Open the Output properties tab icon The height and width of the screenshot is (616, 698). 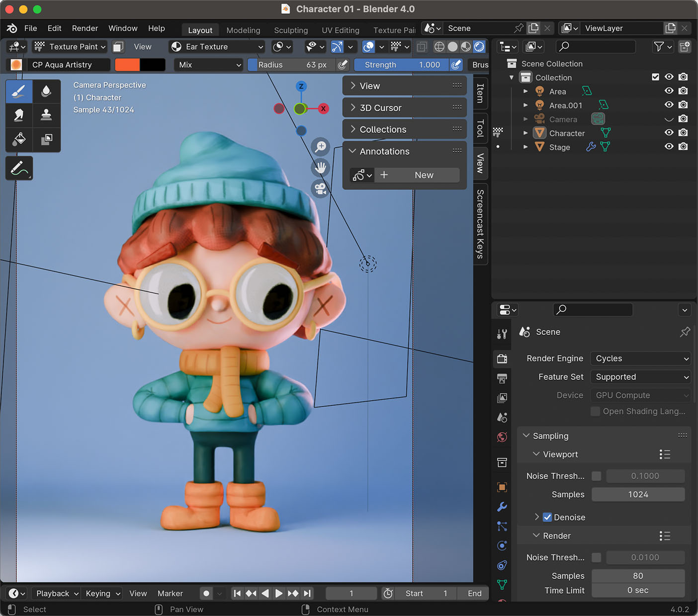[x=502, y=379]
